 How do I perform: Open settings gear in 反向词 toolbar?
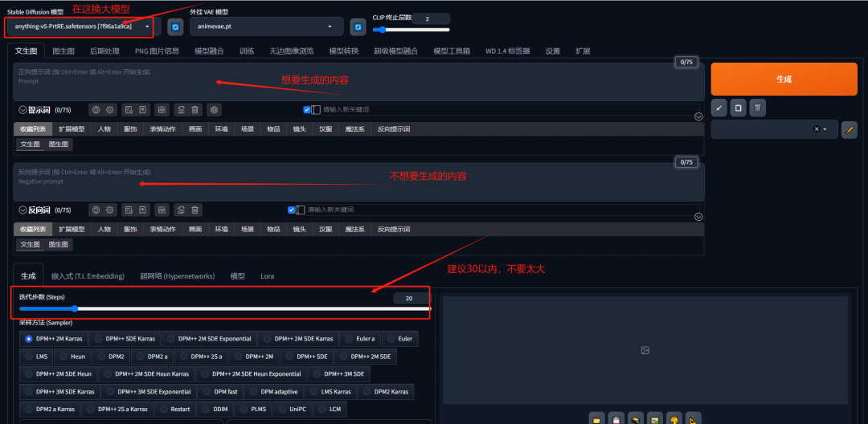point(109,210)
